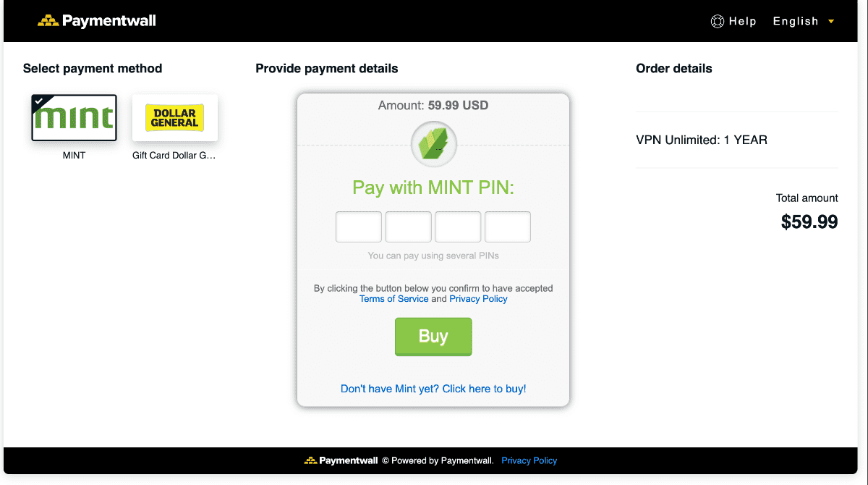Image resolution: width=868 pixels, height=485 pixels.
Task: Click the Help lifebuoy icon
Action: [718, 22]
